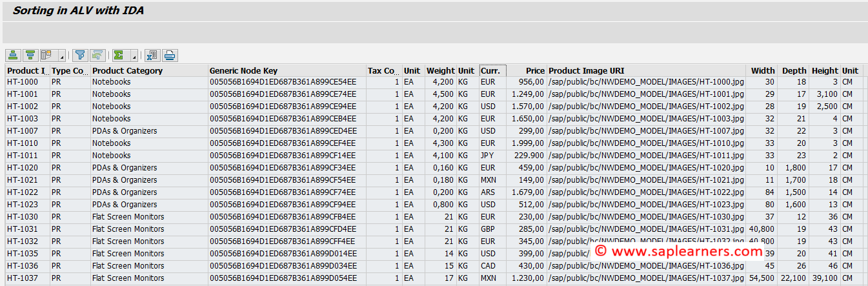
Task: Select the Height column header
Action: [x=825, y=70]
